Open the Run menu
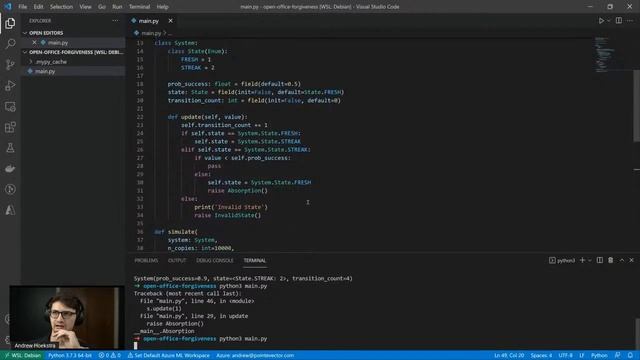 [x=117, y=7]
